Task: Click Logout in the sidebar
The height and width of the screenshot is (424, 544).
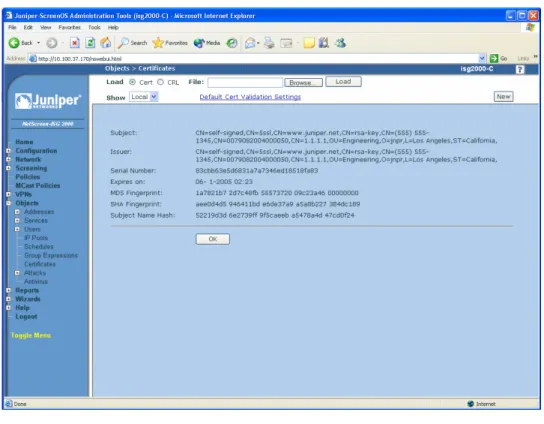Action: coord(26,316)
